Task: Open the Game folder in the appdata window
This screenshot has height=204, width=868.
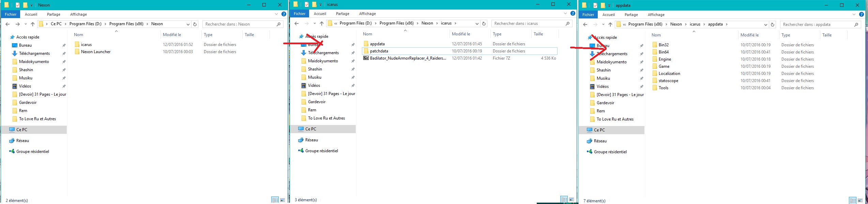Action: [664, 66]
